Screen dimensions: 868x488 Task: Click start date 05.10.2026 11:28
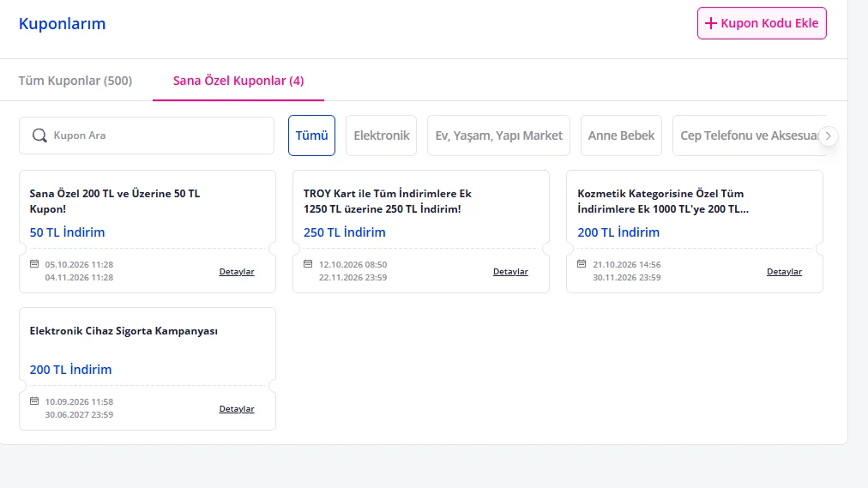click(x=79, y=264)
